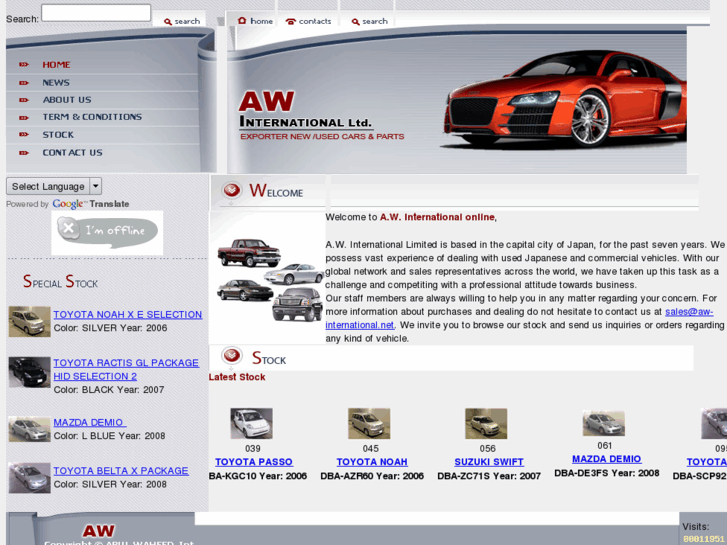Click the magnifier icon beside the search box

(168, 21)
